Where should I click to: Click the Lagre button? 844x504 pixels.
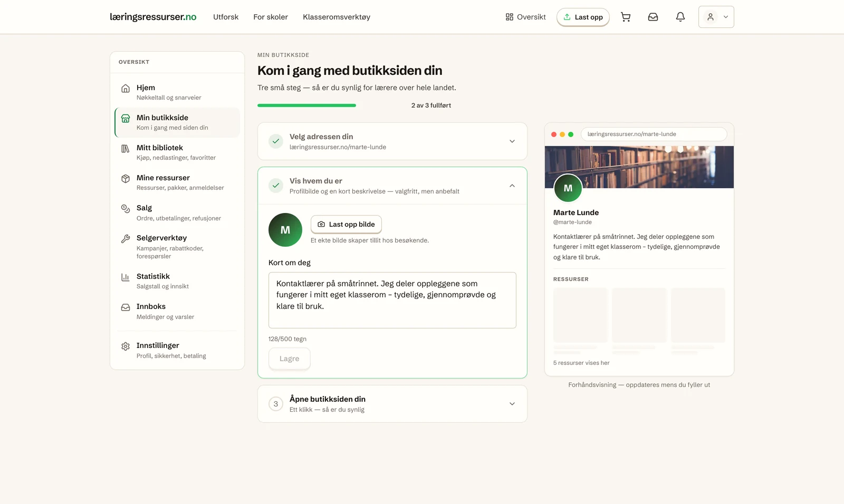(289, 358)
